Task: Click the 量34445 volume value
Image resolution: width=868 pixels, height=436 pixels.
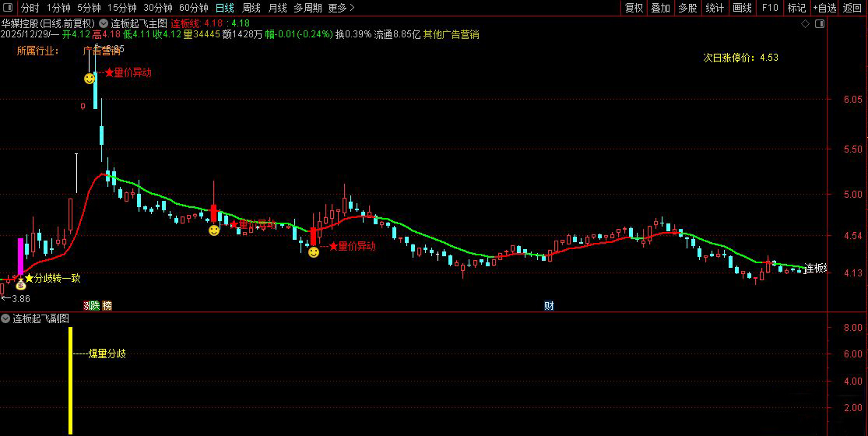Action: point(202,34)
